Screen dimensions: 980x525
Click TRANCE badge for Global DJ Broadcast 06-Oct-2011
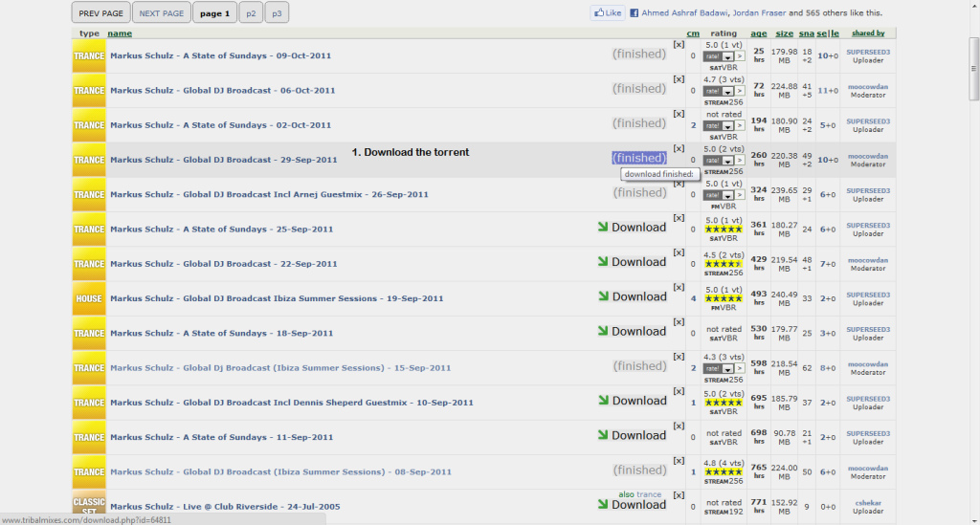pos(89,91)
